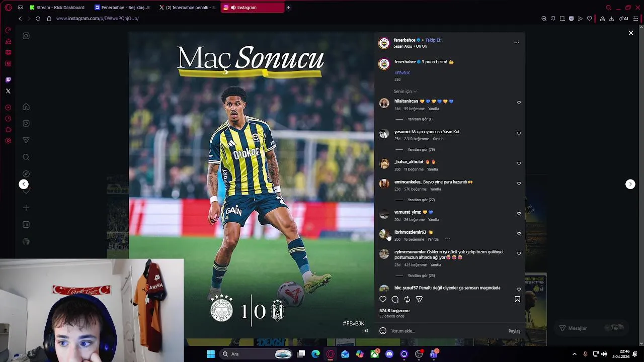Follow fenerbahce via 'Takip Et'
Screen dimensions: 644x362
coord(433,40)
